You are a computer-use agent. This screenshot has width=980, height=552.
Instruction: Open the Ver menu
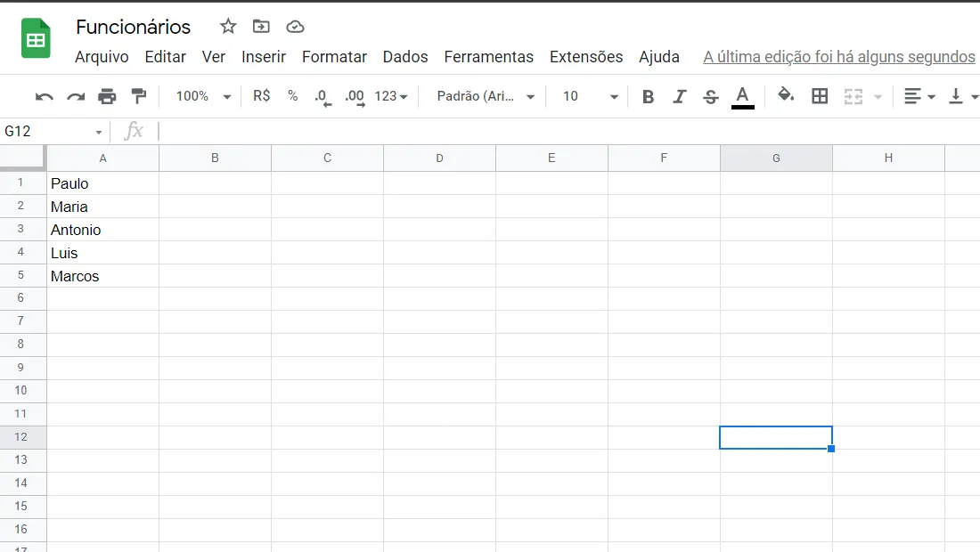tap(213, 57)
